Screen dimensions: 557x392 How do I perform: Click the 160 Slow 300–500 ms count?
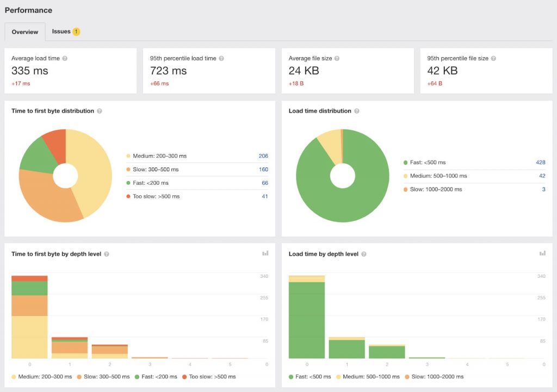point(263,170)
